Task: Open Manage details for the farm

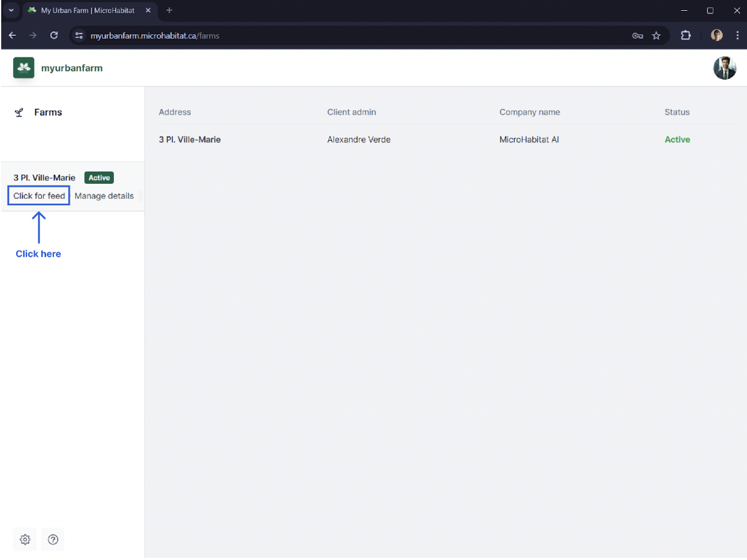Action: 104,196
